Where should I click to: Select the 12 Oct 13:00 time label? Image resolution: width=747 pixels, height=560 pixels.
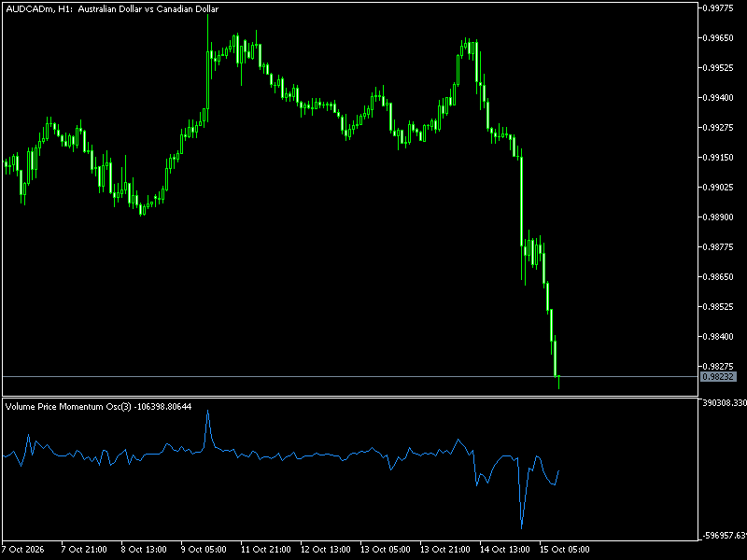point(325,549)
